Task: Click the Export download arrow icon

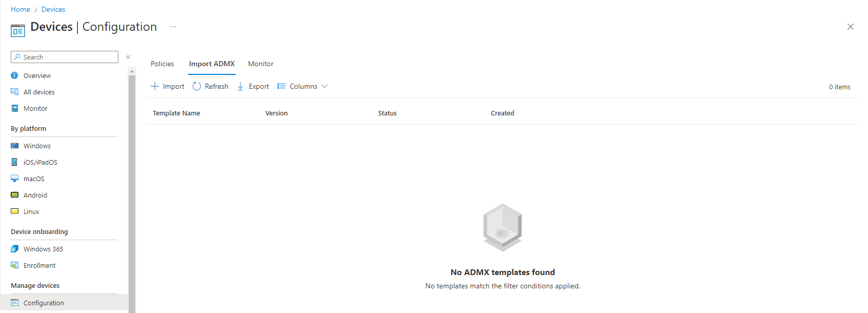Action: point(240,86)
